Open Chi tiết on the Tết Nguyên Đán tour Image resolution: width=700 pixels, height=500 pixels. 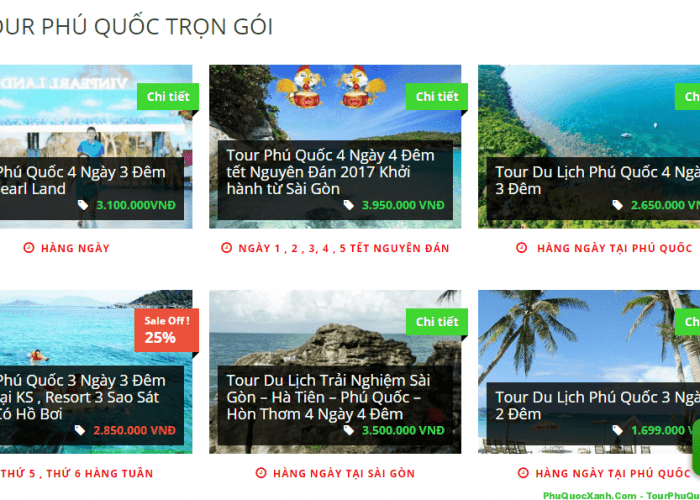click(437, 96)
